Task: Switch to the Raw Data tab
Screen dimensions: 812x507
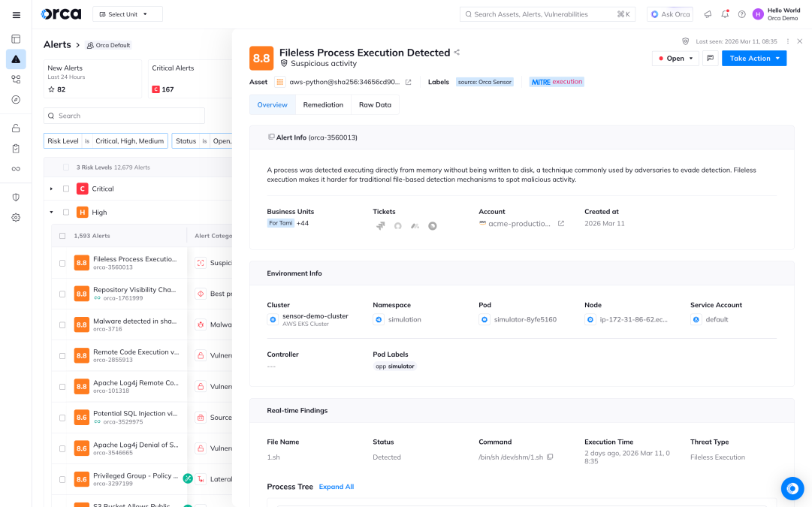Action: click(x=375, y=105)
